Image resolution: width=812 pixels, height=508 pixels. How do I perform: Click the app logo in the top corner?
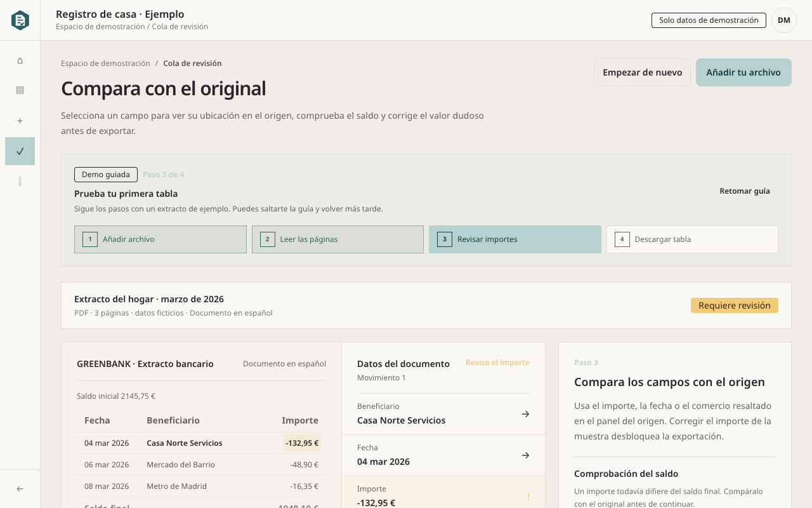tap(20, 20)
